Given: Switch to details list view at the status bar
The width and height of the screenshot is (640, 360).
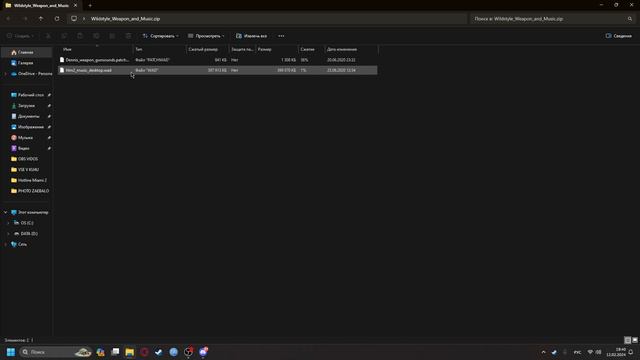Looking at the screenshot, I should click(x=627, y=340).
